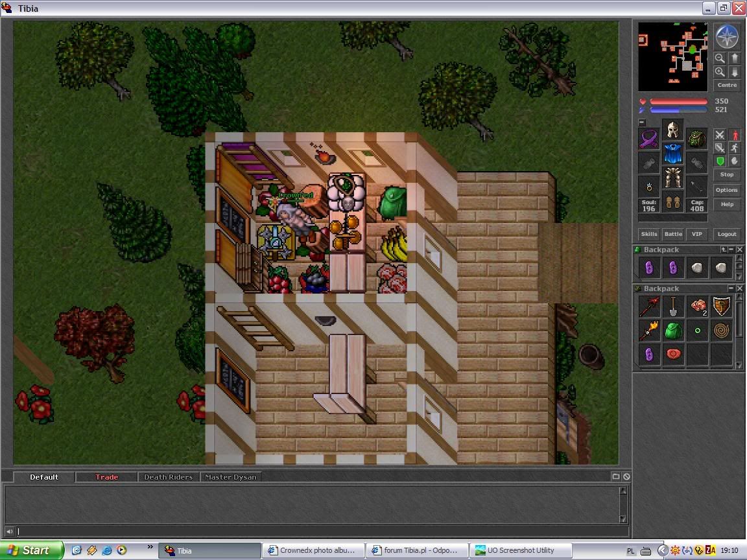Select the boots equipment slot
The image size is (747, 560).
[672, 202]
